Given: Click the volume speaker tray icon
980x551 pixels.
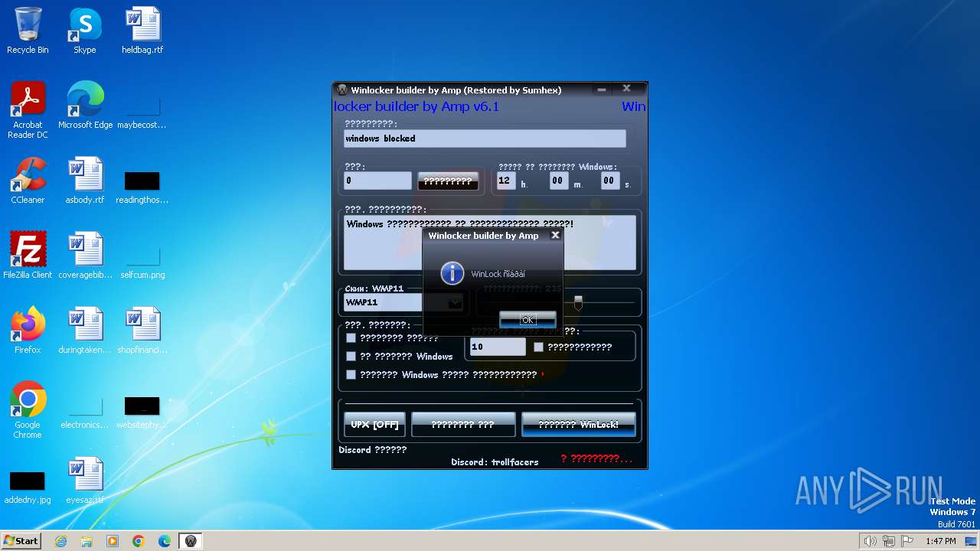Looking at the screenshot, I should tap(870, 541).
